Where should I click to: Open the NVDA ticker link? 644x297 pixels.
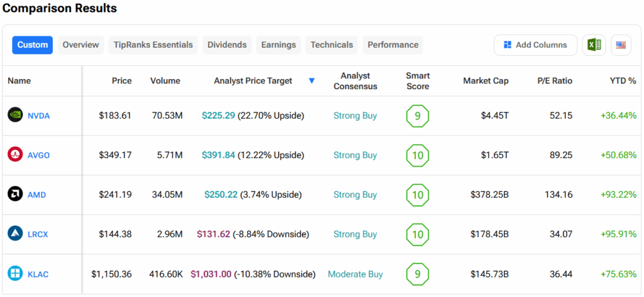click(38, 116)
